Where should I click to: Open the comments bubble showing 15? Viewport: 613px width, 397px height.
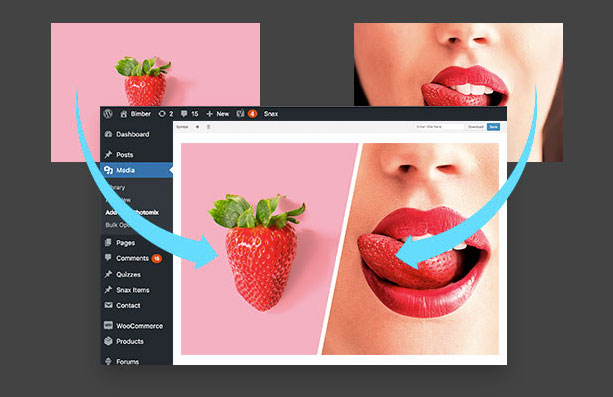tap(189, 114)
